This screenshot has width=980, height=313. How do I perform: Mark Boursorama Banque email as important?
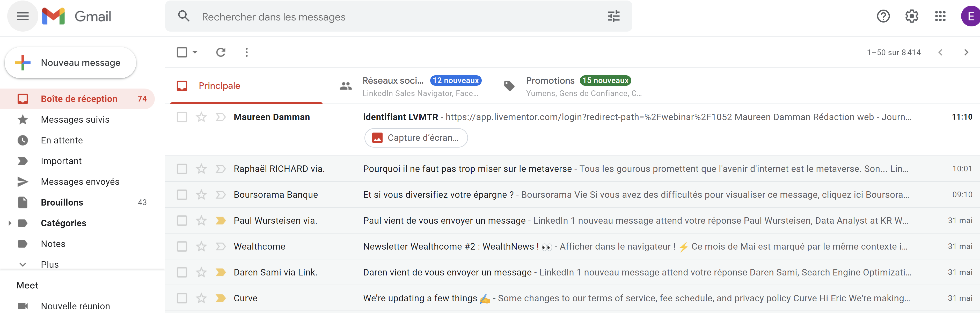(221, 195)
